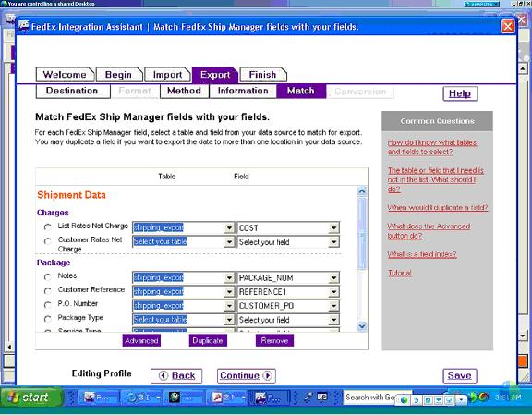This screenshot has width=532, height=416.
Task: Select List Rates Net Charge radio button
Action: pos(47,226)
